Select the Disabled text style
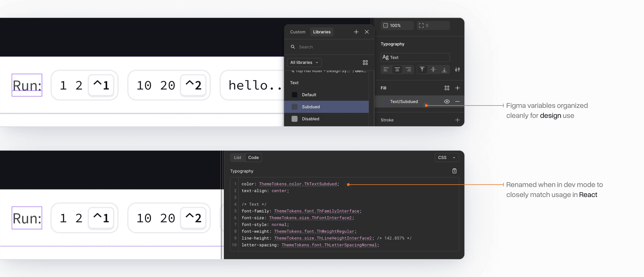 (x=311, y=119)
